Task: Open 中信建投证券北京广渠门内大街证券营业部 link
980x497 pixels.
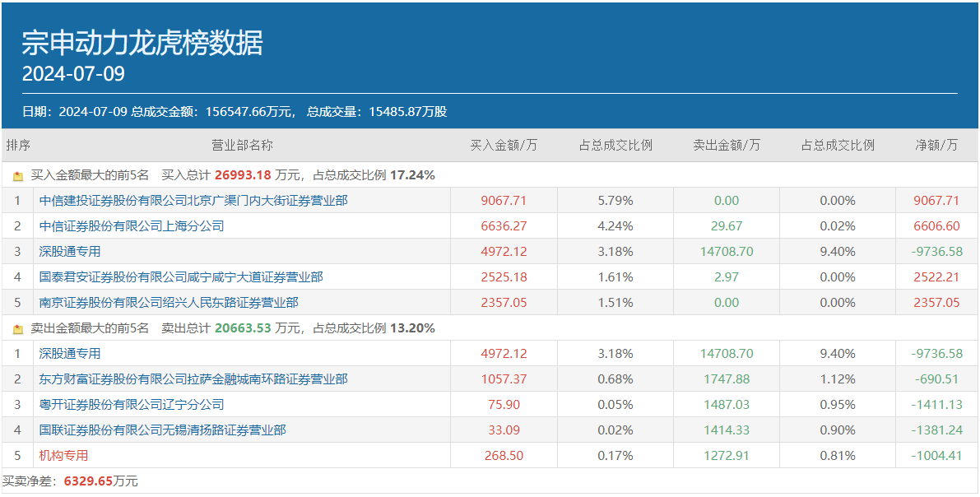Action: click(193, 201)
